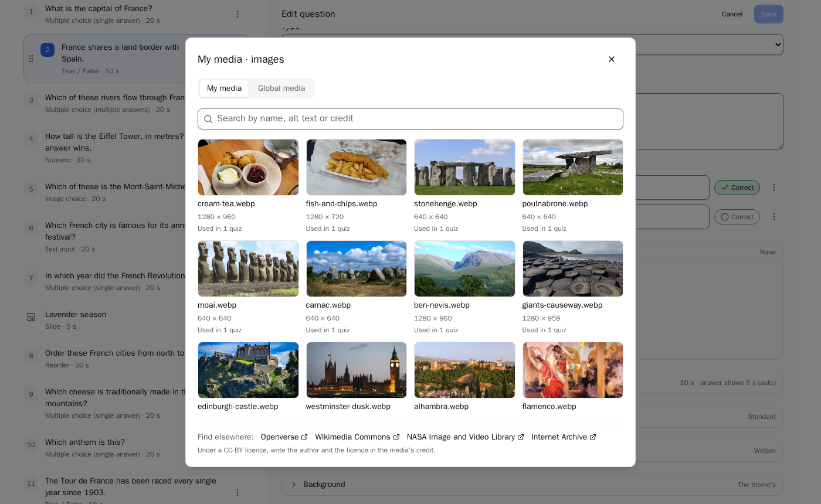Open the kebab menu beside the checked Correct answer
Image resolution: width=821 pixels, height=504 pixels.
(774, 188)
